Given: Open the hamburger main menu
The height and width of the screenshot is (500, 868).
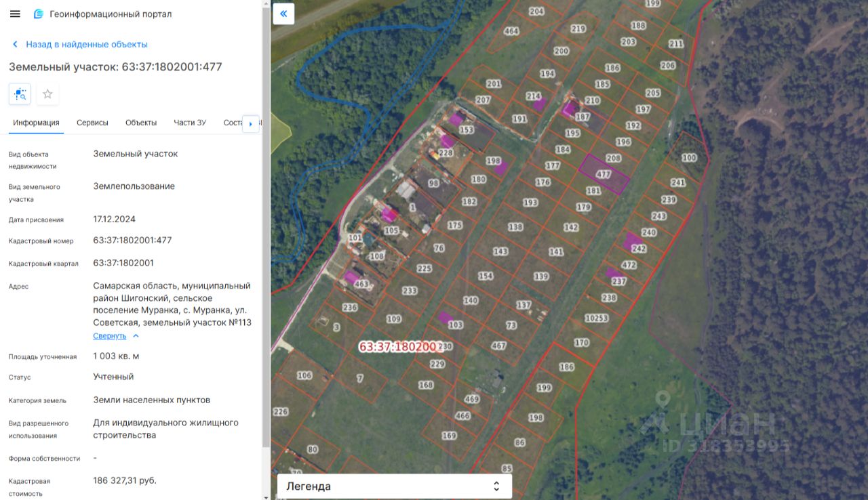Looking at the screenshot, I should [x=15, y=14].
